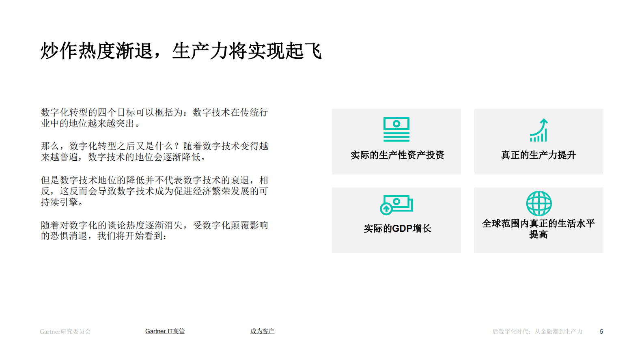Click the label 真正的生产力提升

click(x=538, y=155)
